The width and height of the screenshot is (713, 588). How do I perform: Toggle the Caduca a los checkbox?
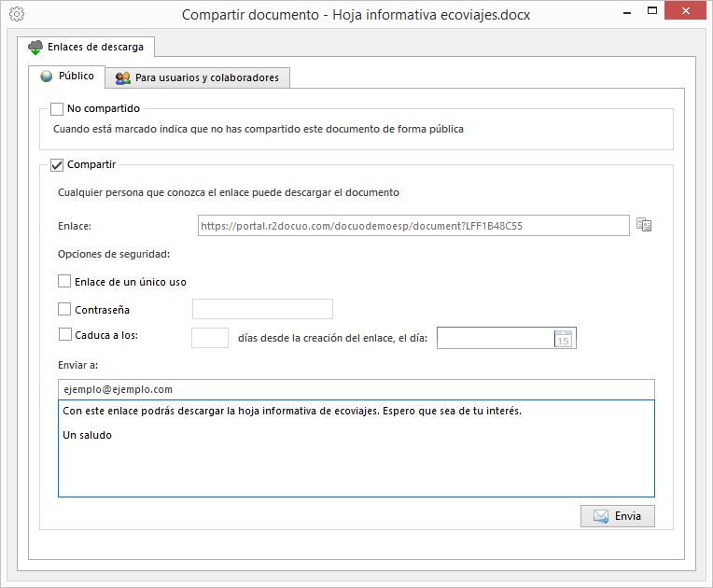[x=65, y=334]
